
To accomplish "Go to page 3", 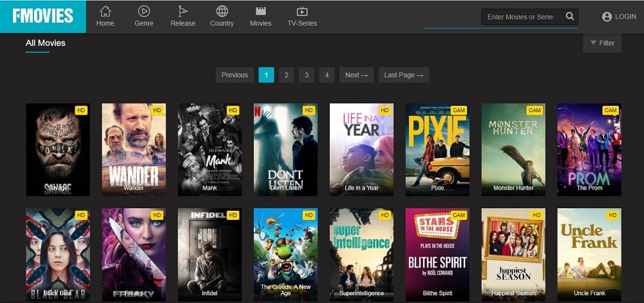I will click(x=307, y=75).
